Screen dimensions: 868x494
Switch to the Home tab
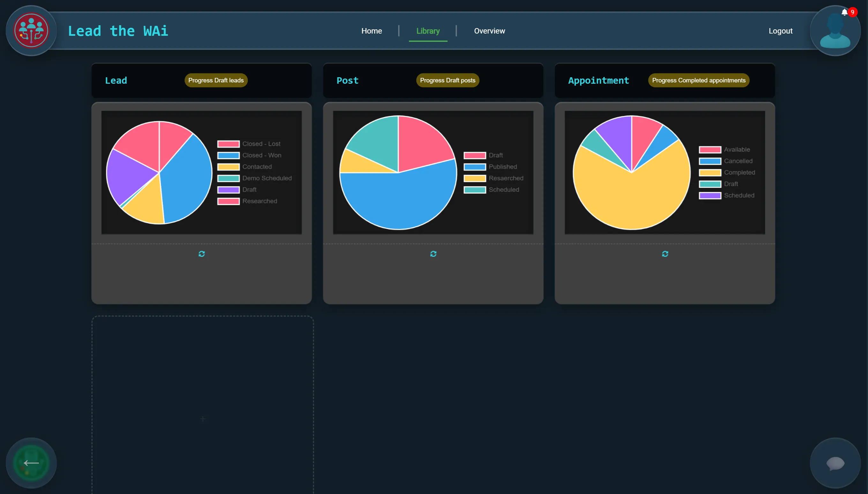pyautogui.click(x=371, y=31)
